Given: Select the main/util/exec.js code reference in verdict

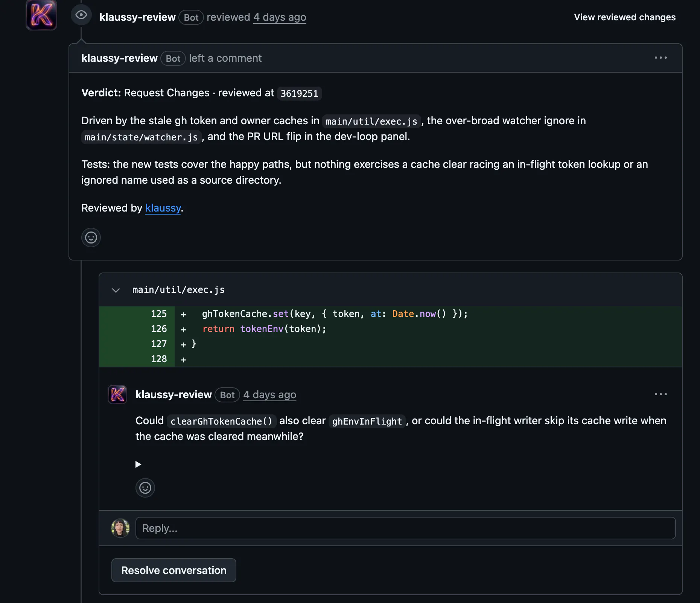Looking at the screenshot, I should point(371,121).
